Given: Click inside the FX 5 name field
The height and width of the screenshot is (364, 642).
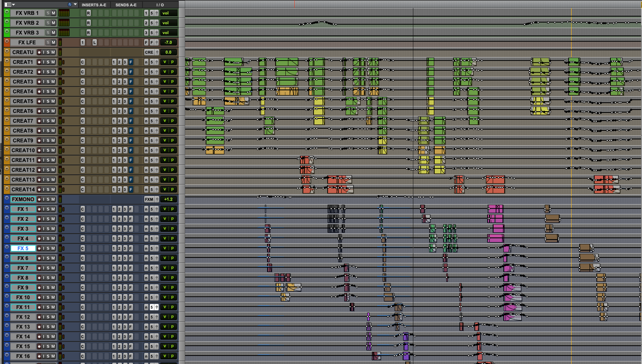Looking at the screenshot, I should point(24,248).
